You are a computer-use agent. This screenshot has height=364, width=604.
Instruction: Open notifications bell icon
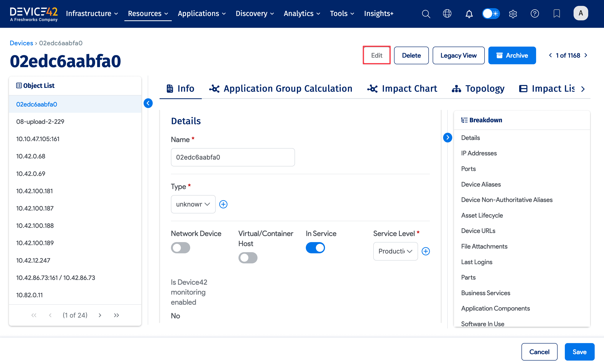pyautogui.click(x=469, y=14)
